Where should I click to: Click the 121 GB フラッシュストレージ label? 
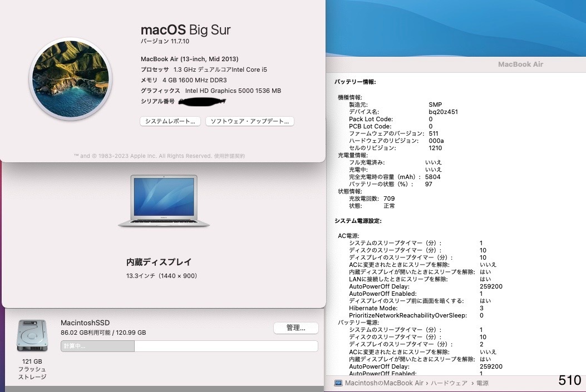(32, 369)
